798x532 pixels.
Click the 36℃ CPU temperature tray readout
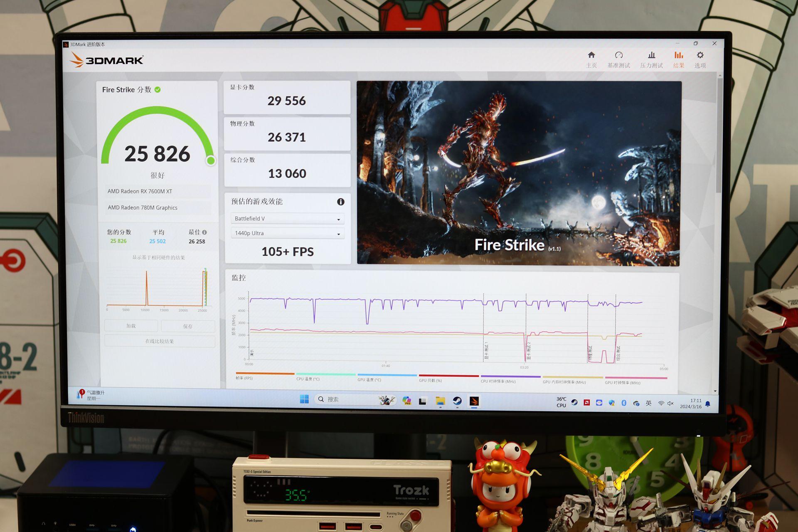tap(561, 402)
